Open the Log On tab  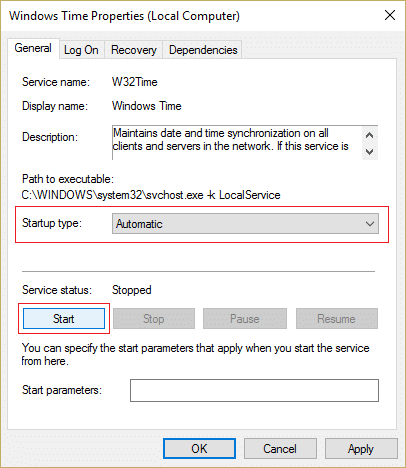[81, 50]
